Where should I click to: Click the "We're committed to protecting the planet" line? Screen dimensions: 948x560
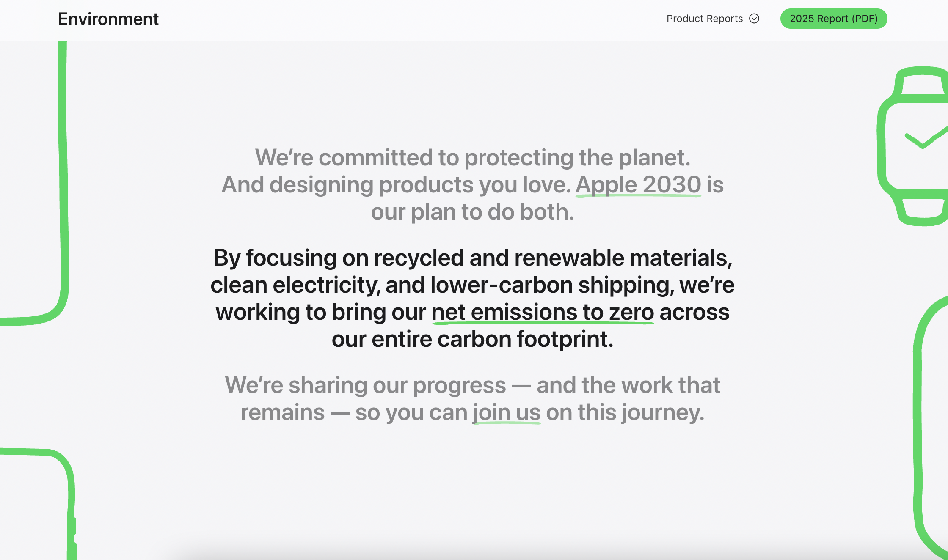pyautogui.click(x=472, y=158)
